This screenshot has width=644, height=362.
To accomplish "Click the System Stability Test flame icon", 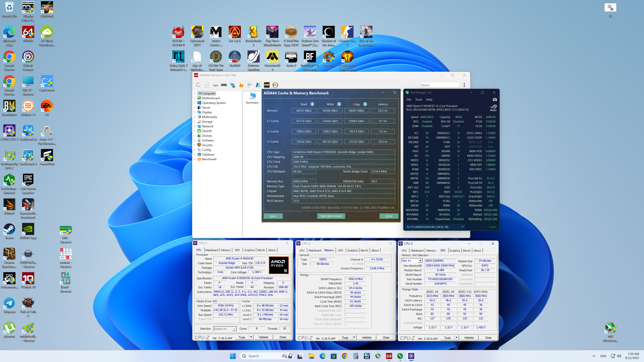I will (241, 85).
